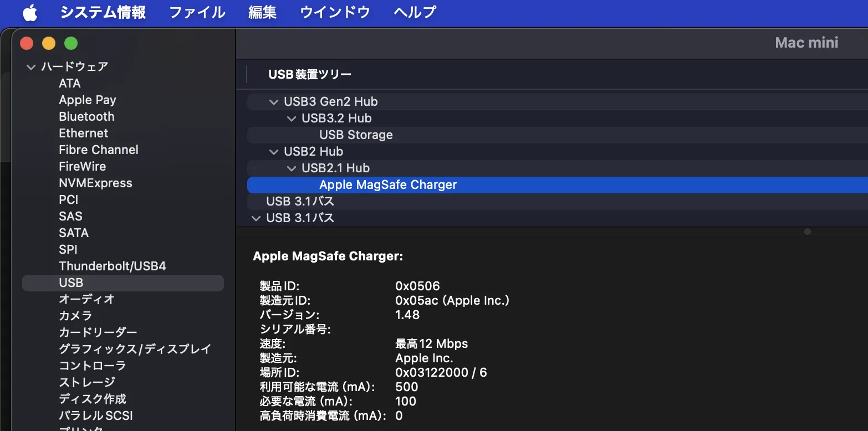Select Bluetooth in the sidebar
868x431 pixels.
[x=86, y=116]
